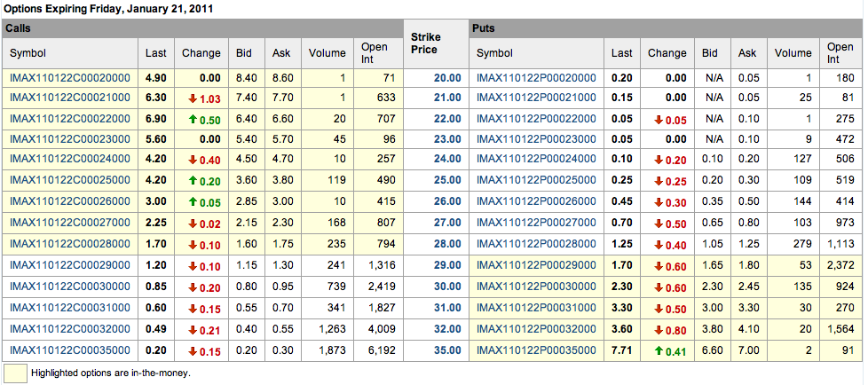Open put option IMAX110122P00029000

click(x=536, y=264)
